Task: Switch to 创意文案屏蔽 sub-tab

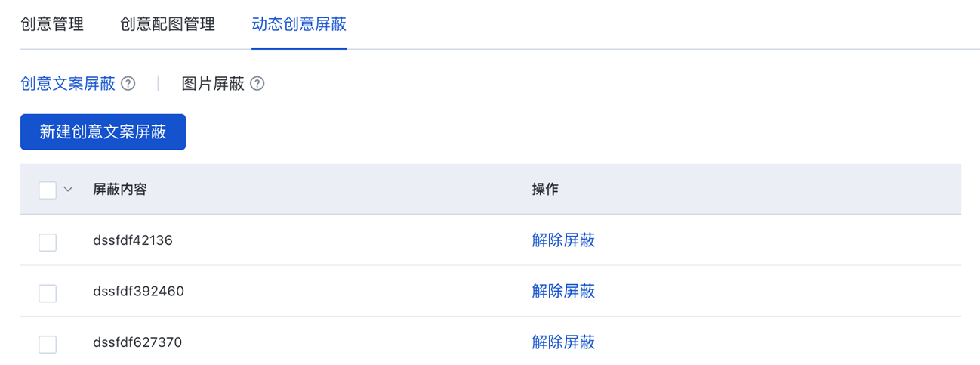Action: (68, 84)
